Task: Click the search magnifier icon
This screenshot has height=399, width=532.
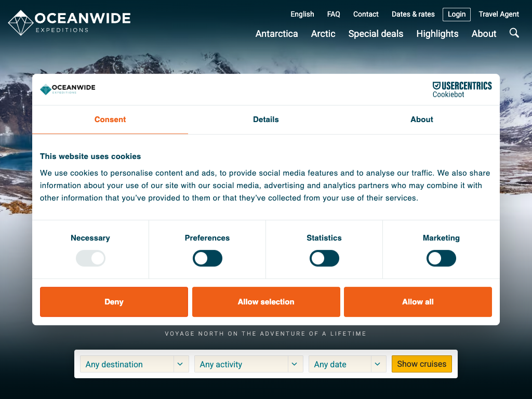Action: pyautogui.click(x=514, y=33)
